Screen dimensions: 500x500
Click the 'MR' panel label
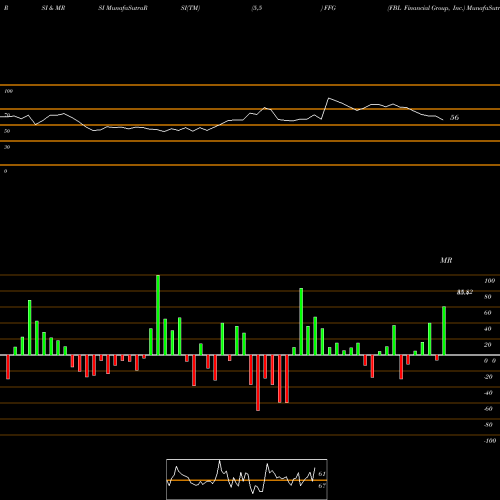pyautogui.click(x=446, y=260)
